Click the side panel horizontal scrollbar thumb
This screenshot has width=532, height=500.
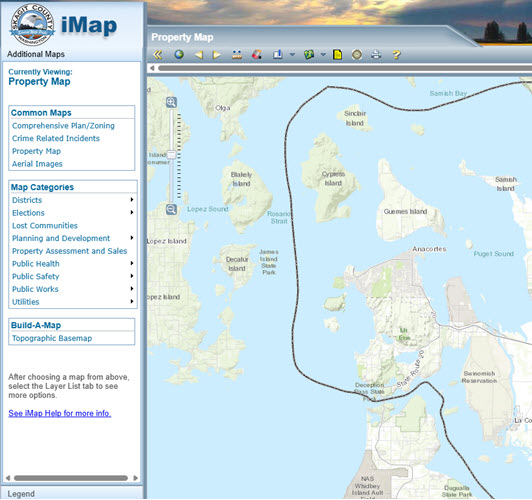71,478
